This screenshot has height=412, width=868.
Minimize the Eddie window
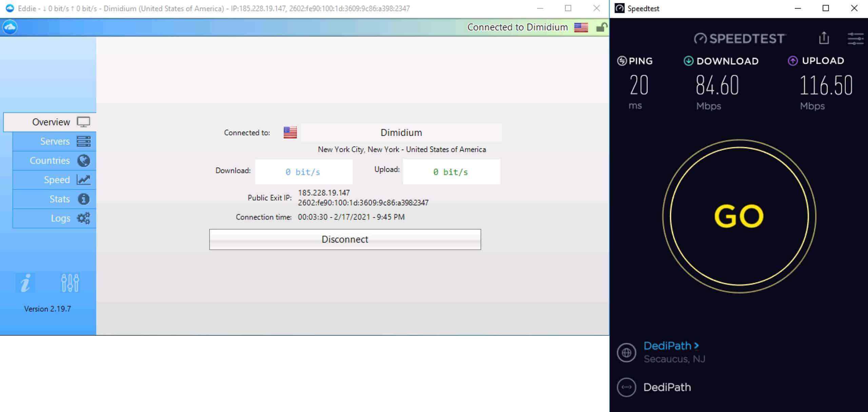(540, 8)
